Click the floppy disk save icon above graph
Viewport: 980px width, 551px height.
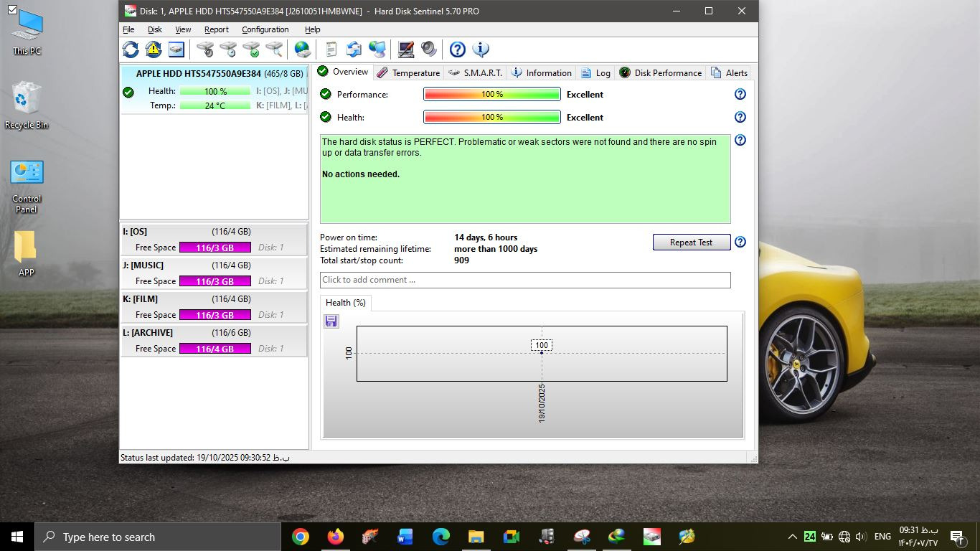coord(331,321)
